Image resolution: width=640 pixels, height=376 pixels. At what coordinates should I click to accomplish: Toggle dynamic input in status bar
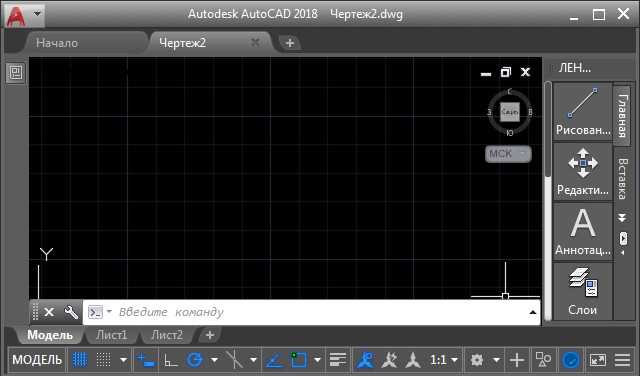pyautogui.click(x=147, y=360)
